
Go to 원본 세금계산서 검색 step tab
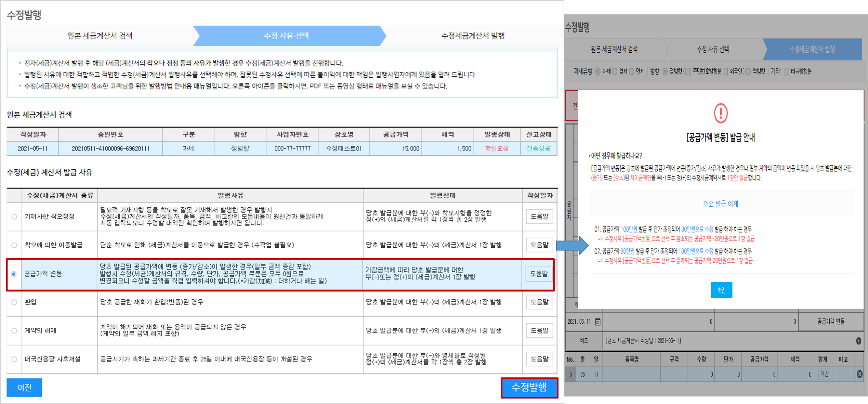(x=100, y=36)
